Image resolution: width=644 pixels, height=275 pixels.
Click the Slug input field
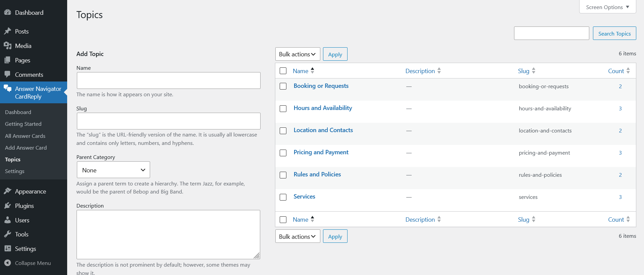click(169, 121)
